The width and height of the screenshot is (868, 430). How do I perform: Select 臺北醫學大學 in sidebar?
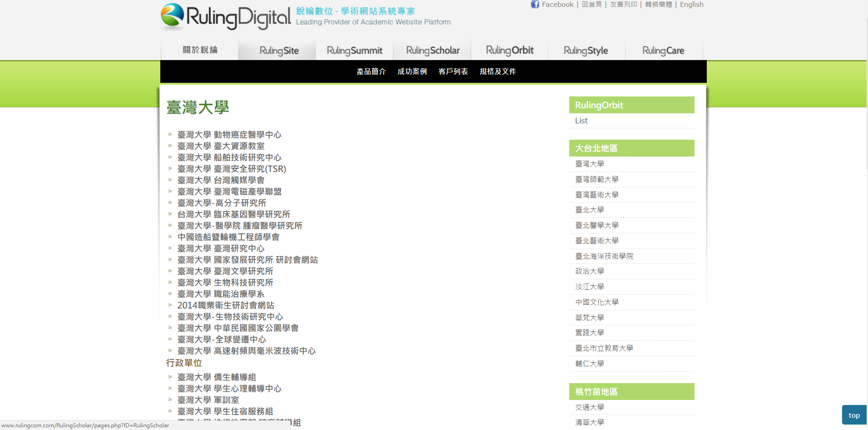(x=597, y=225)
